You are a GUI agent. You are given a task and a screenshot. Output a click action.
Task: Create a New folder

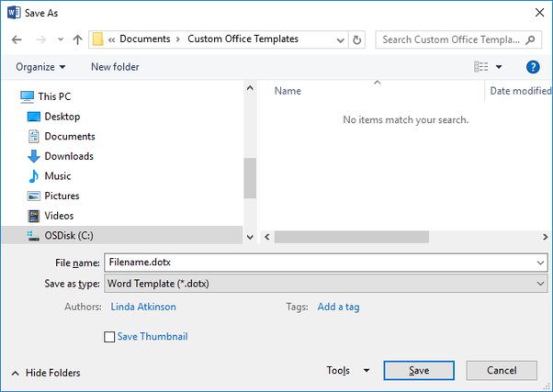(x=115, y=67)
